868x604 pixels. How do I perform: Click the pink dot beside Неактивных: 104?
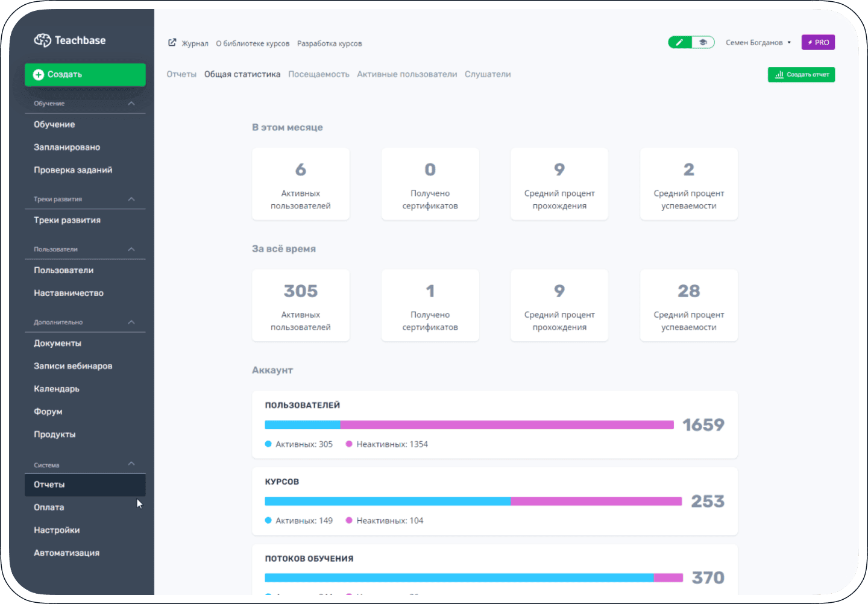pos(349,520)
